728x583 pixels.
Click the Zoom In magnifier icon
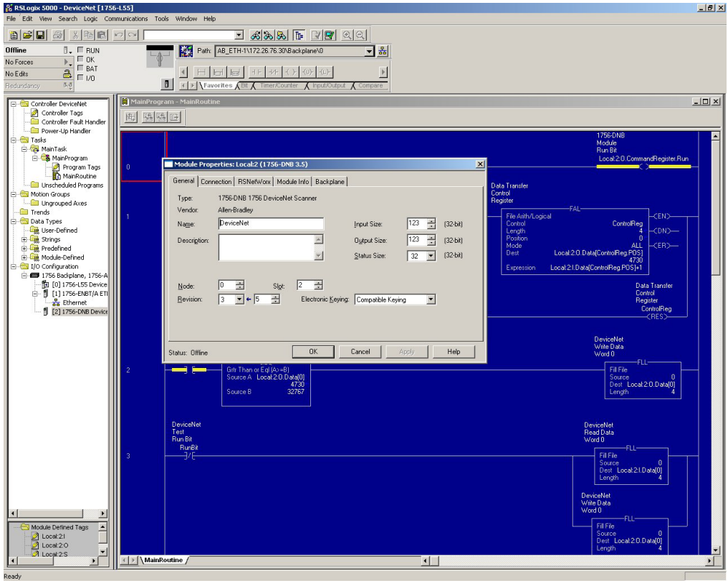(347, 35)
